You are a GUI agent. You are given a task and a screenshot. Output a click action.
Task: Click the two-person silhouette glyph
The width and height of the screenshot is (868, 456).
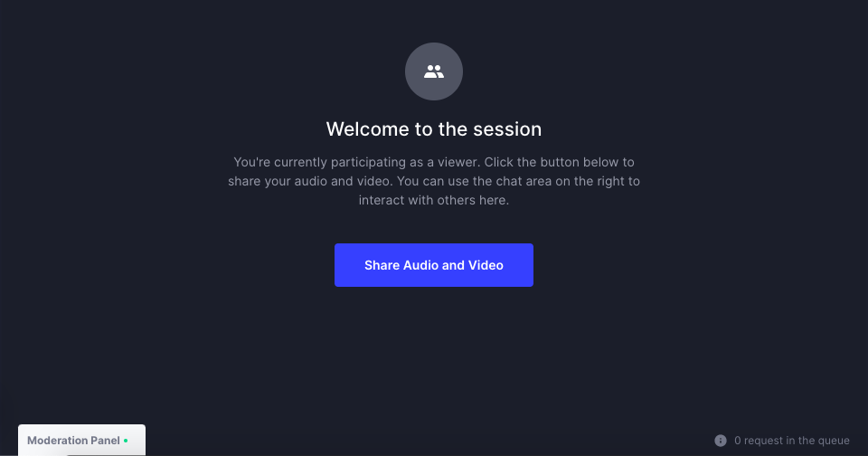[433, 71]
